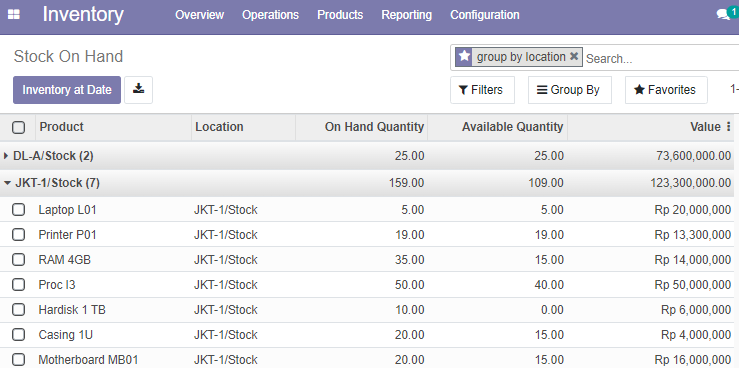Open the Reporting menu
739x368 pixels.
[407, 15]
